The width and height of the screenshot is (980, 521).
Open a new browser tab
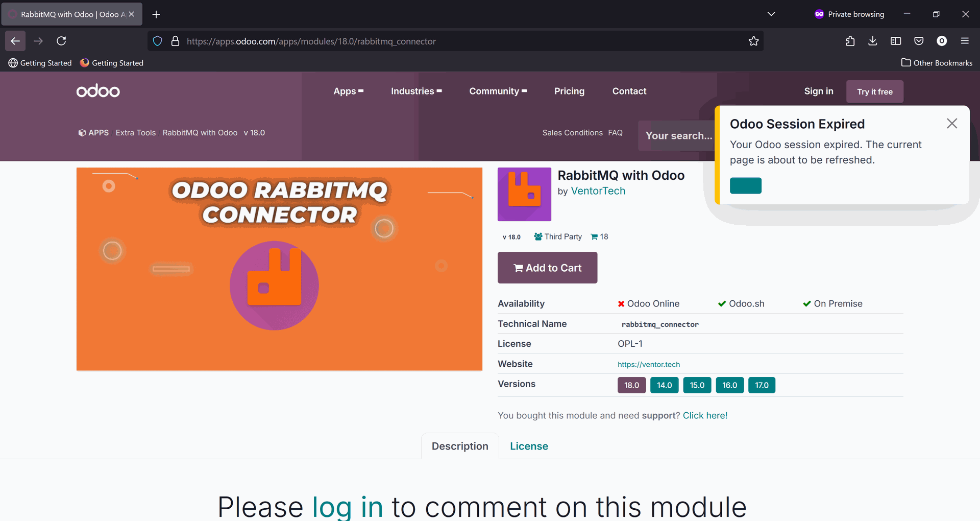pyautogui.click(x=156, y=14)
